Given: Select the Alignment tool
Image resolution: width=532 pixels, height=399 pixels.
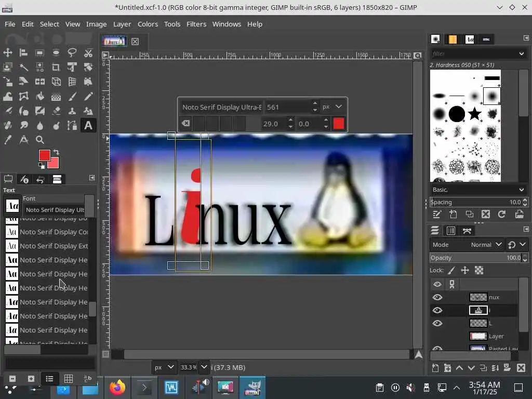Looking at the screenshot, I should pos(23,52).
